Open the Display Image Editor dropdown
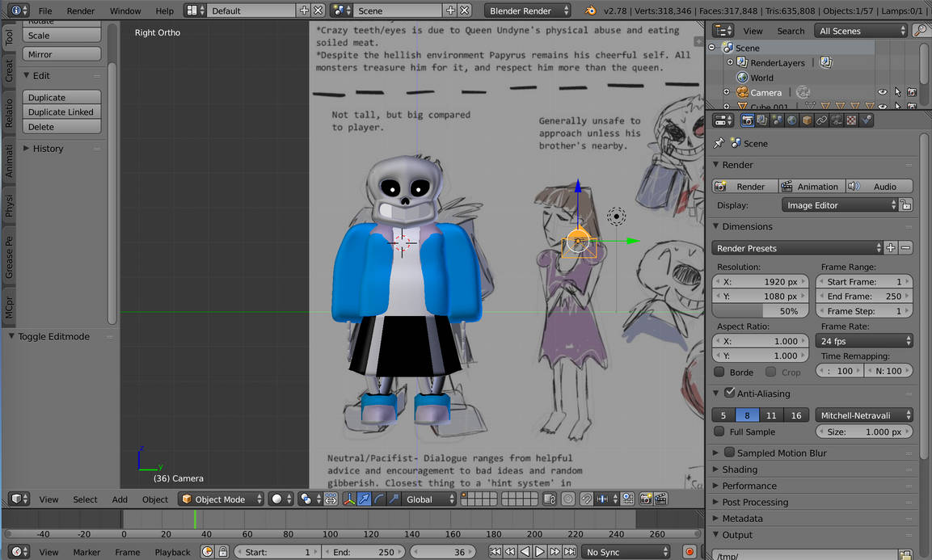 [x=839, y=205]
